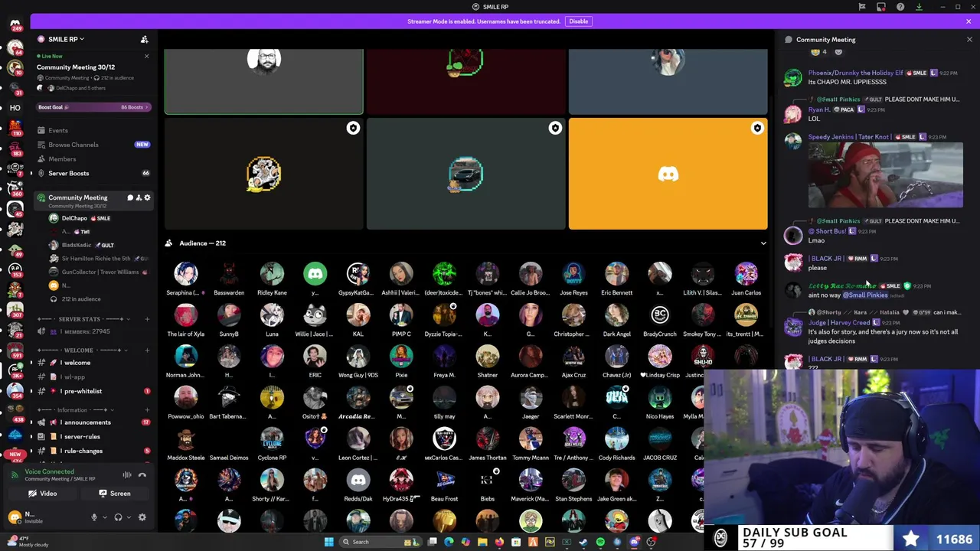Open Spotify from the taskbar
980x551 pixels.
[x=600, y=542]
